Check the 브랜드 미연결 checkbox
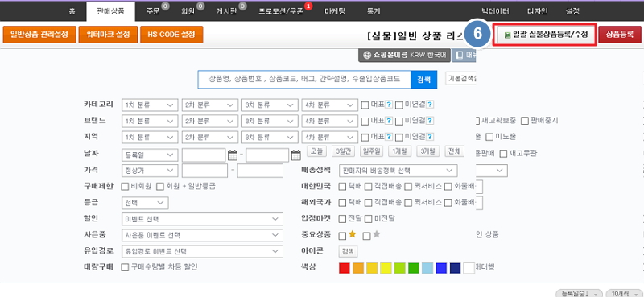 [x=399, y=122]
